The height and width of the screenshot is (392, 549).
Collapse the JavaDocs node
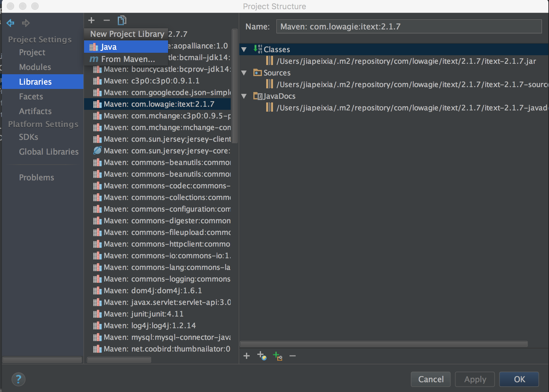[x=244, y=96]
